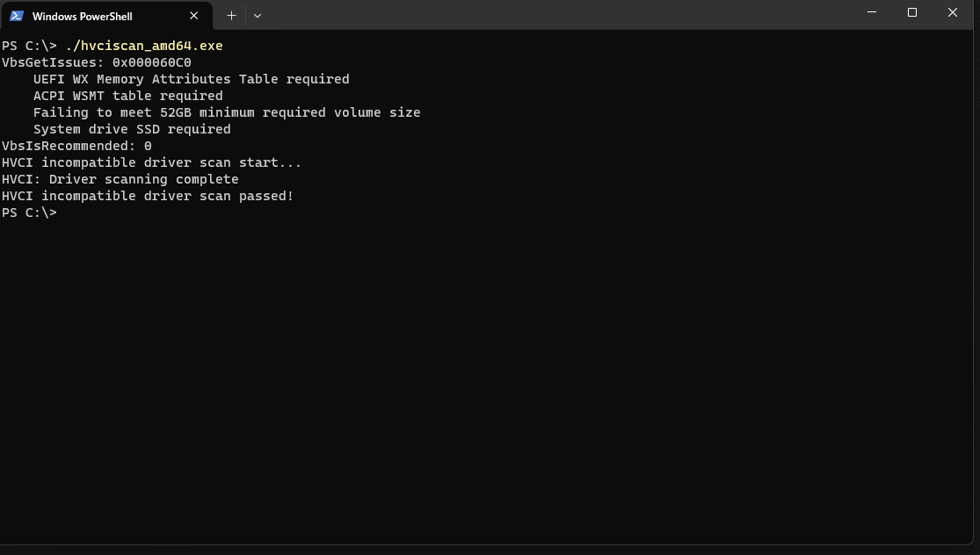Click the VbsGetIssues output line
This screenshot has height=555, width=980.
[96, 62]
